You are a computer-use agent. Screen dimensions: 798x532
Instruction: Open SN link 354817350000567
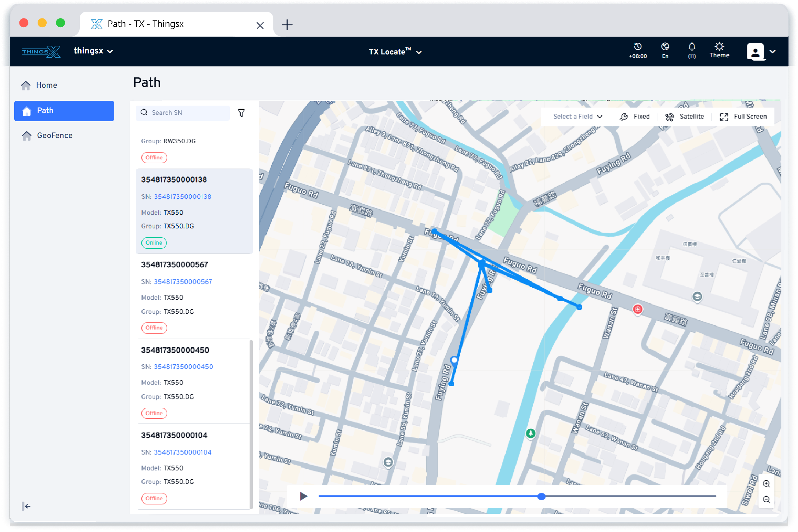(x=183, y=282)
